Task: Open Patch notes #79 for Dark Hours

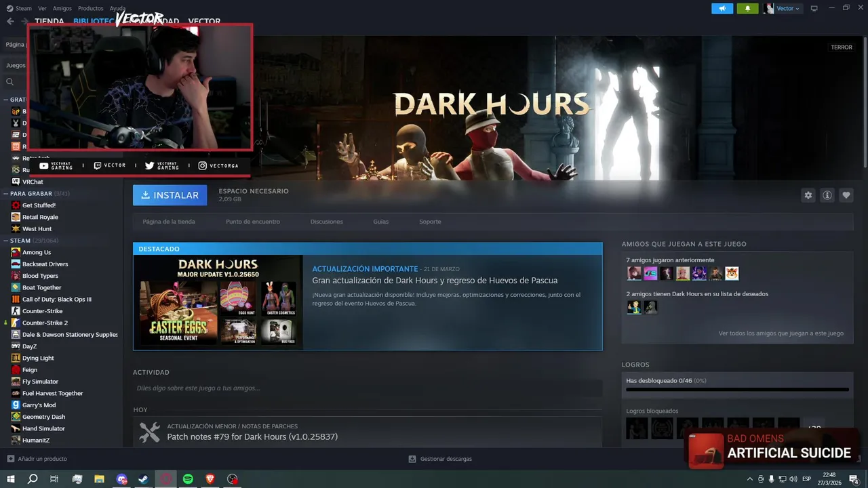Action: pos(252,437)
